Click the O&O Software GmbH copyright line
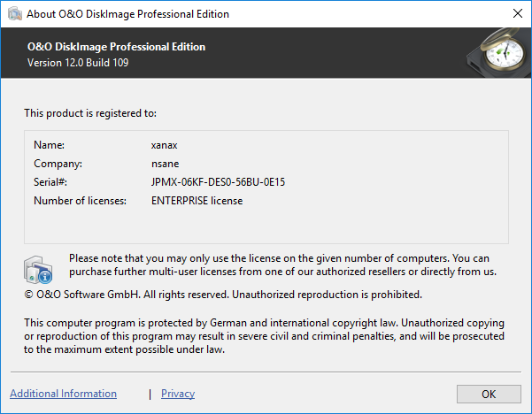This screenshot has width=532, height=414. [223, 294]
